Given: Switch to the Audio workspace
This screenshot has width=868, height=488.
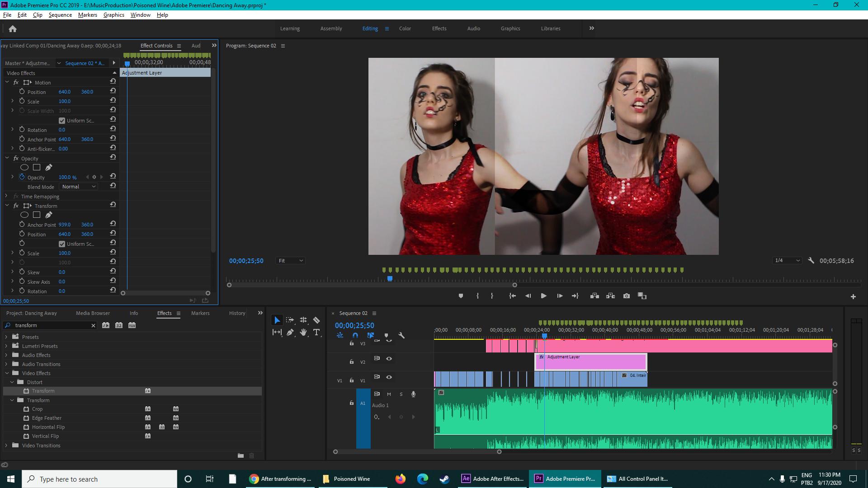Looking at the screenshot, I should (x=473, y=28).
